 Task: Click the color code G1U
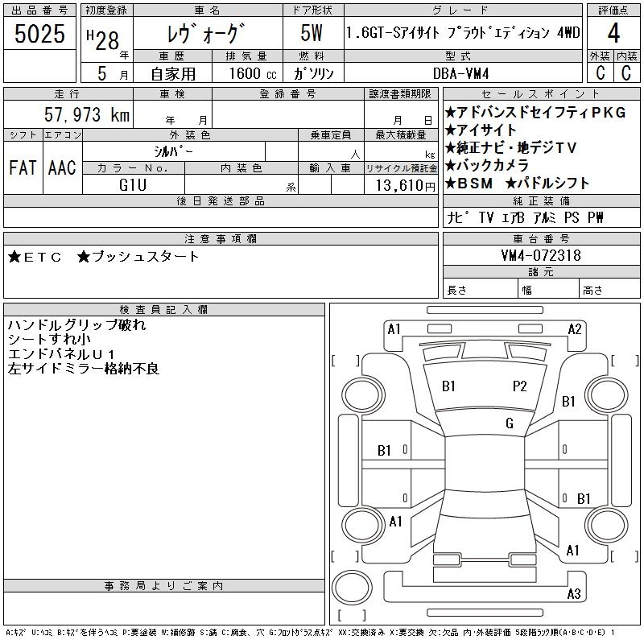pyautogui.click(x=132, y=184)
